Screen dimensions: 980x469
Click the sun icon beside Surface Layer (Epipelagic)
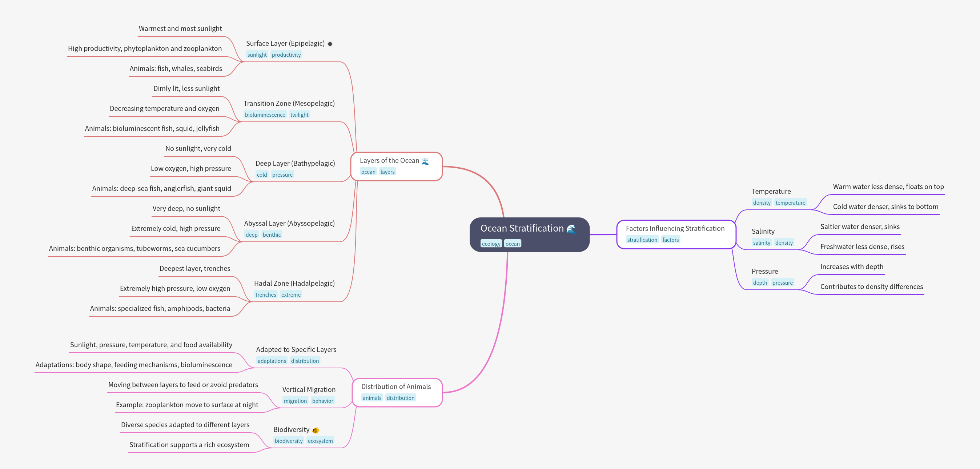click(330, 44)
